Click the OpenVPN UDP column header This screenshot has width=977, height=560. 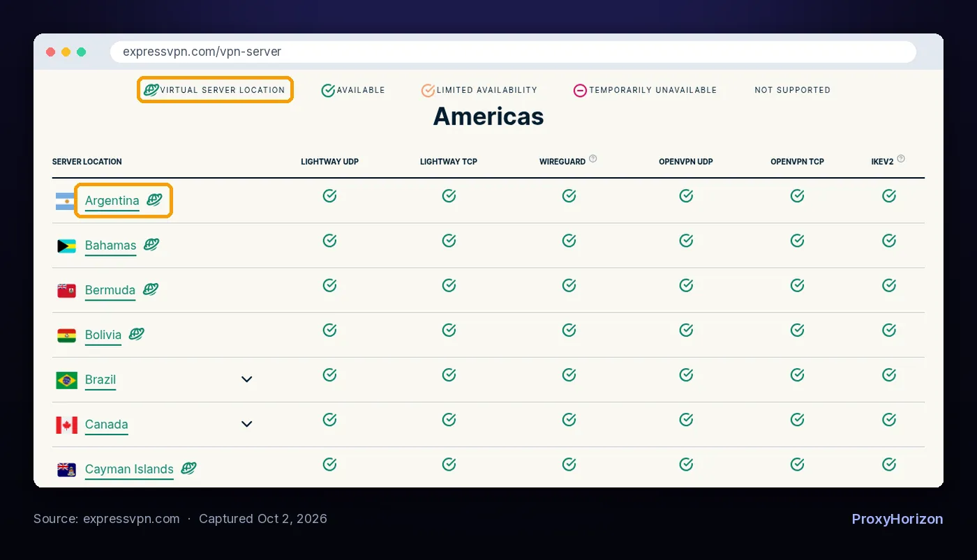click(686, 162)
